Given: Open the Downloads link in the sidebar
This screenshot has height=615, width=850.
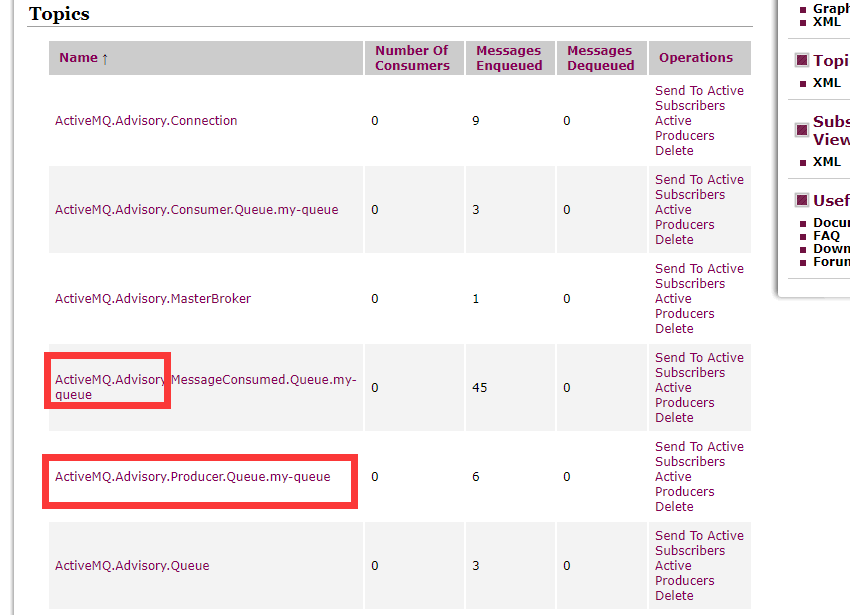Looking at the screenshot, I should point(831,248).
